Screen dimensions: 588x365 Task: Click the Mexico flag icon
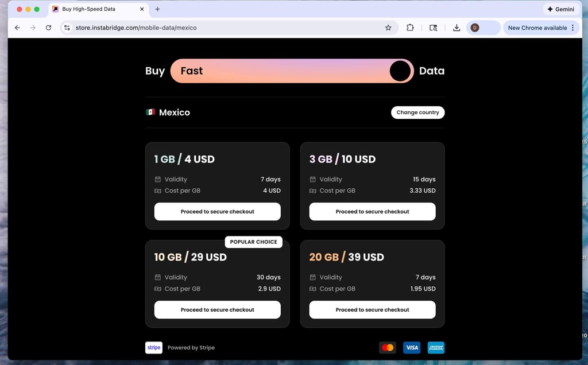(150, 112)
